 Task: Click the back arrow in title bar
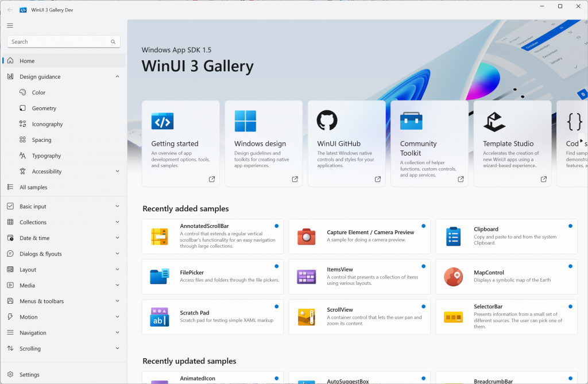(10, 10)
